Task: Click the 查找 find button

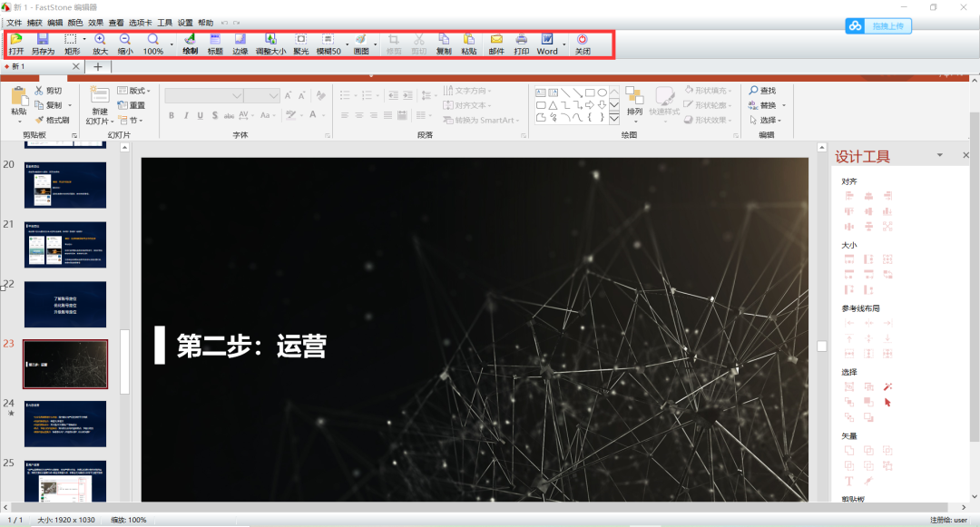Action: point(765,90)
